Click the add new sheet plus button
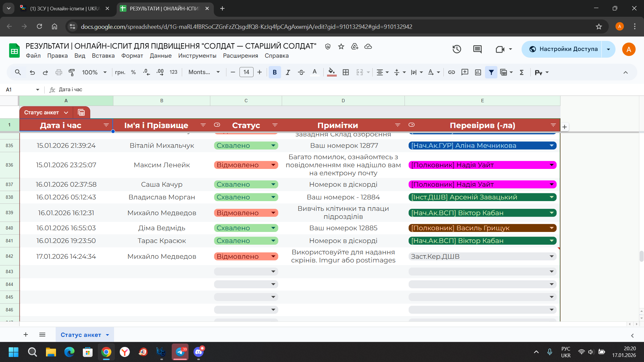This screenshot has height=362, width=644. (26, 335)
